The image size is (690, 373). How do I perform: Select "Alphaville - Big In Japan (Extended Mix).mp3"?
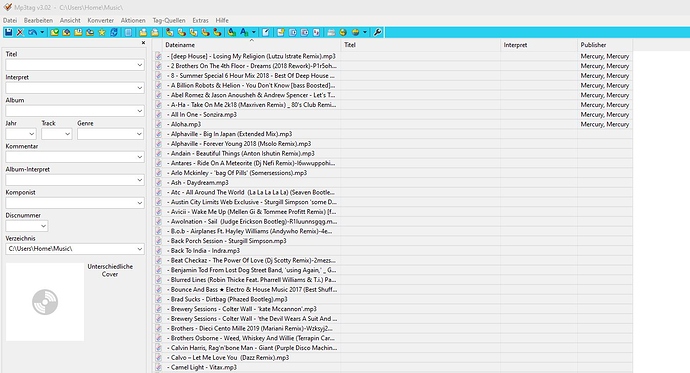(x=231, y=134)
